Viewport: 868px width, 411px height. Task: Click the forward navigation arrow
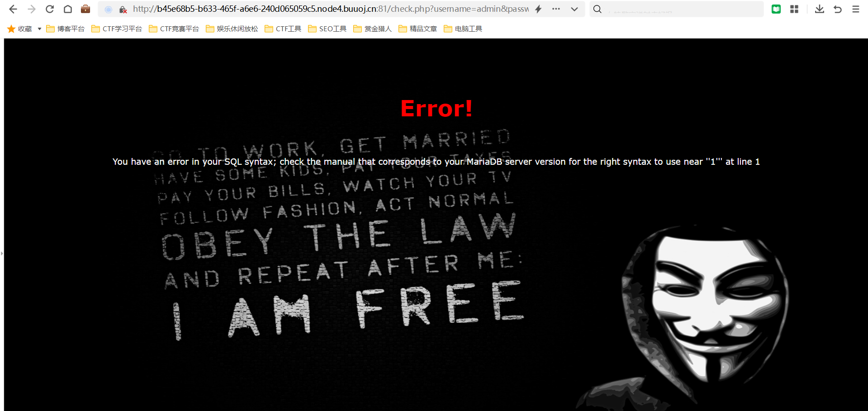click(32, 9)
